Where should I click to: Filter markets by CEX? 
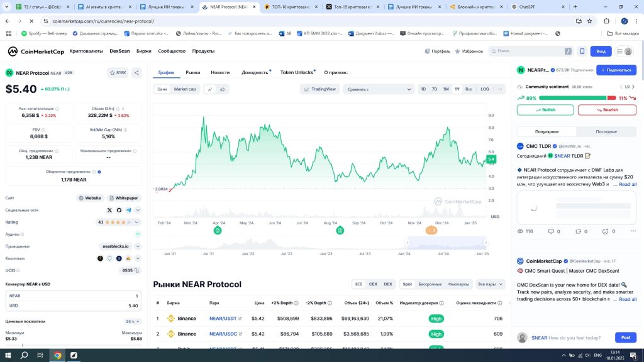point(373,284)
